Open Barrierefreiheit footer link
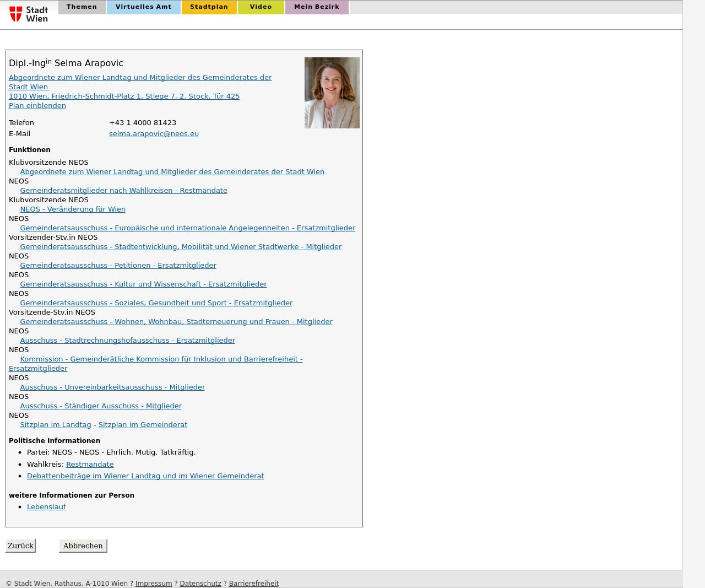 253,583
